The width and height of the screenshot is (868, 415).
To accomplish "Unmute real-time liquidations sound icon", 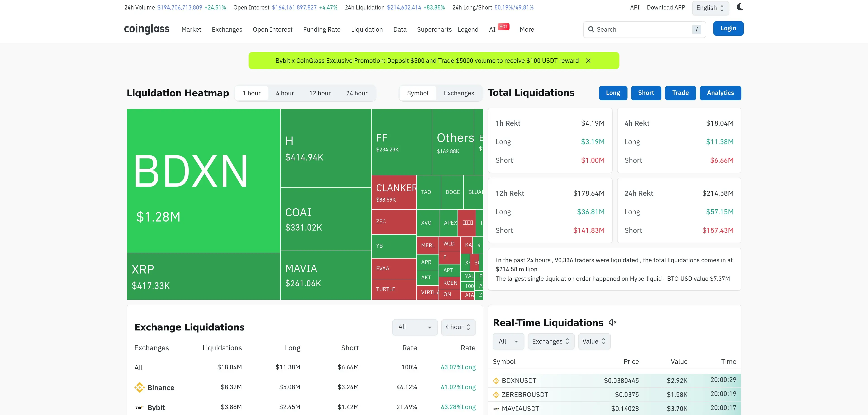I will click(612, 323).
